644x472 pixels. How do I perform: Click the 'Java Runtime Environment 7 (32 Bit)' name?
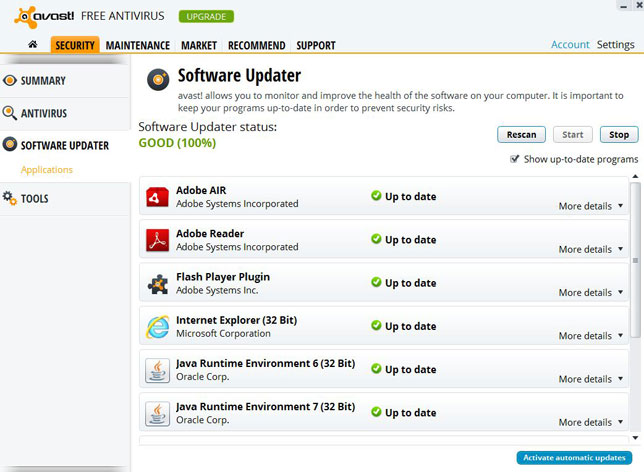pyautogui.click(x=266, y=406)
